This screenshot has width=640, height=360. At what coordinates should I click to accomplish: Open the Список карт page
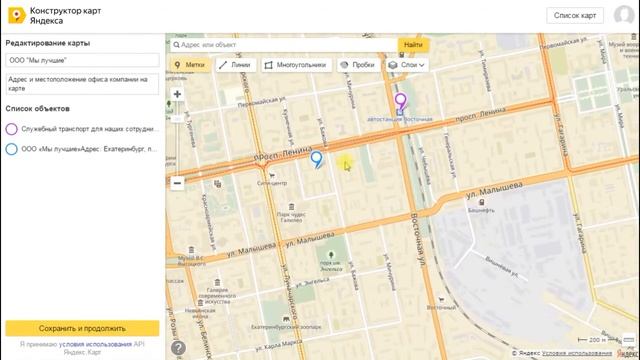(575, 16)
